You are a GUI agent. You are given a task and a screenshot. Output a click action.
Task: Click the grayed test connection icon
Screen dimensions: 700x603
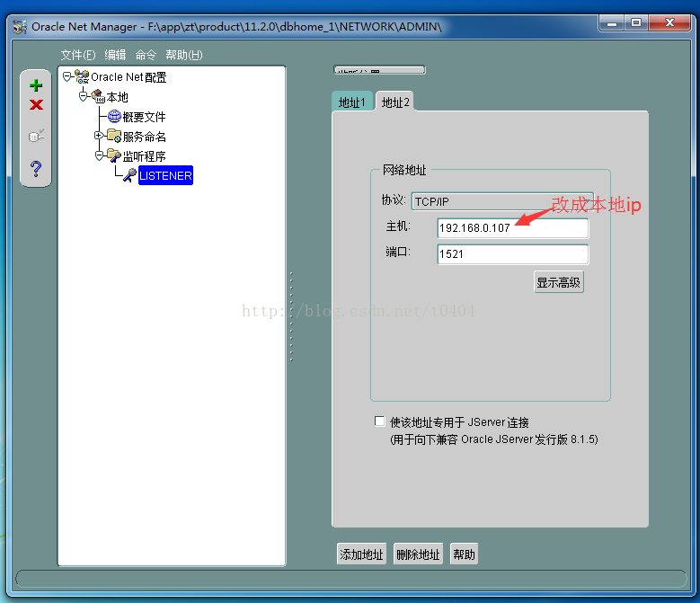tap(36, 135)
